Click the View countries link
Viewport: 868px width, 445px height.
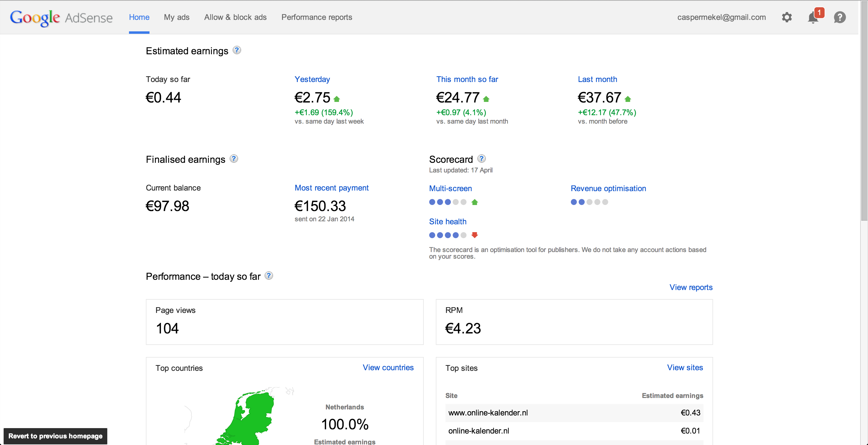[x=388, y=368]
